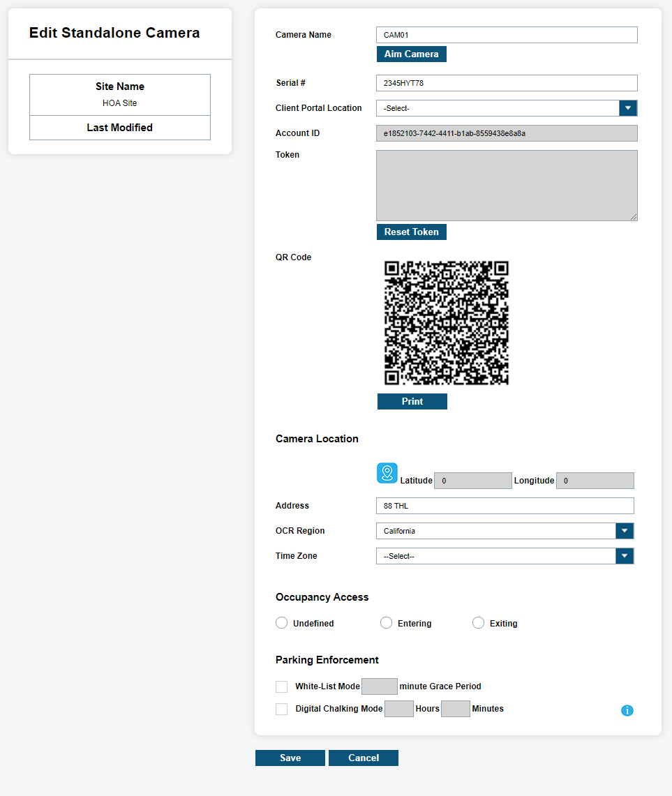Viewport: 672px width, 796px height.
Task: Enable White-List Mode checkbox
Action: coord(282,686)
